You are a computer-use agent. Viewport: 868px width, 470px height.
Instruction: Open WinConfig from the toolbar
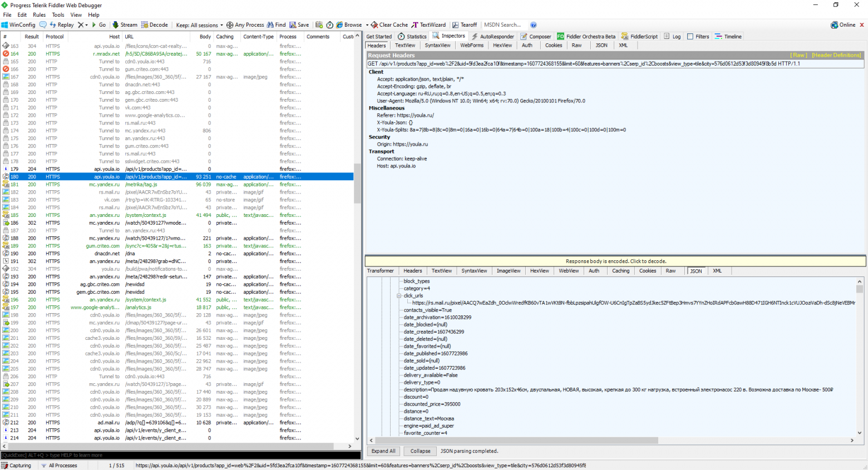(x=18, y=25)
